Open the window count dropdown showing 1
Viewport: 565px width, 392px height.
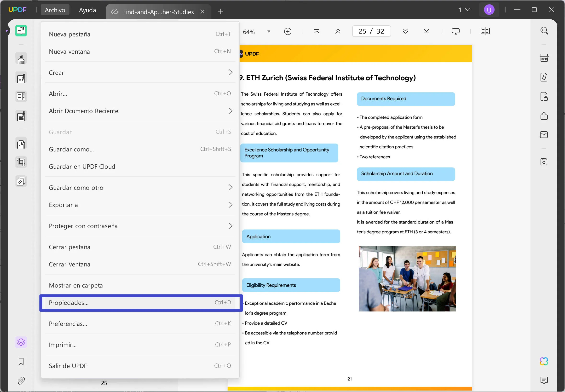[465, 10]
